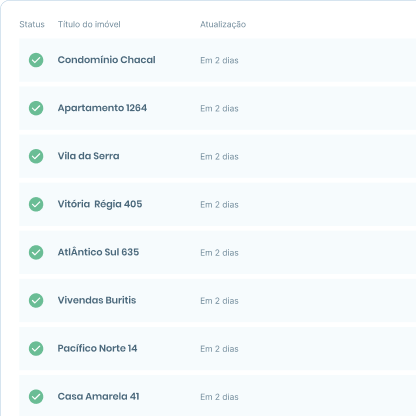This screenshot has width=416, height=416.
Task: Click the status check icon for Apartamento 1264
Action: pyautogui.click(x=36, y=108)
